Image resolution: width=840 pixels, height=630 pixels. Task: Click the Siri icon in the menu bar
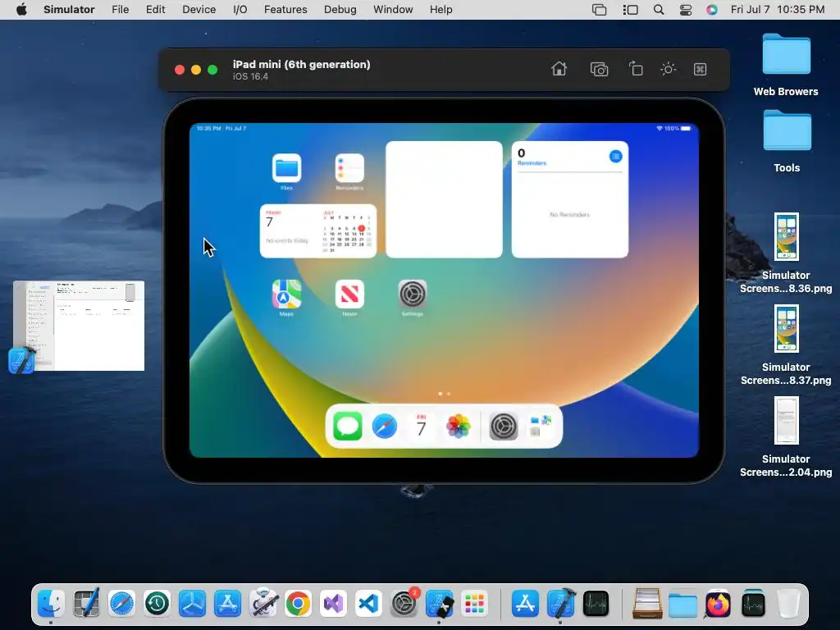(x=712, y=10)
